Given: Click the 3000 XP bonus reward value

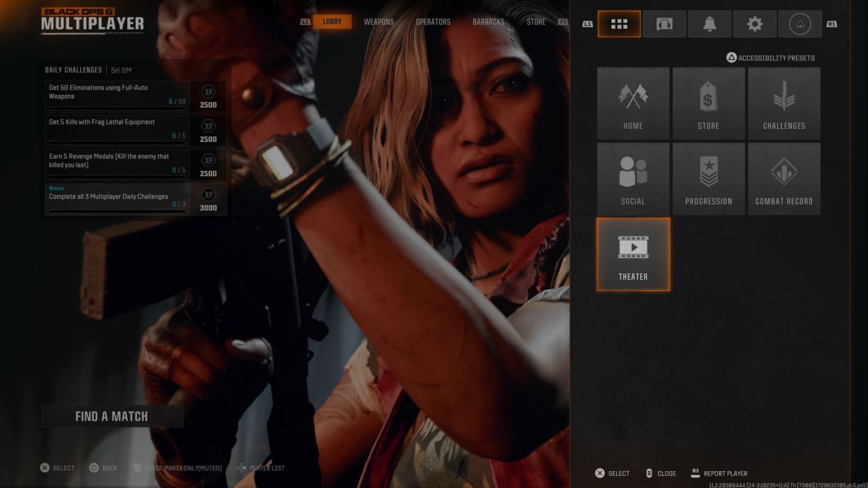Looking at the screenshot, I should tap(208, 208).
